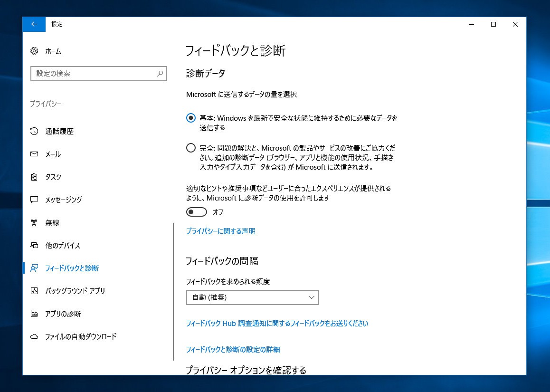The image size is (550, 392).
Task: Open the プライバシーに関する声明 link
Action: (x=221, y=231)
